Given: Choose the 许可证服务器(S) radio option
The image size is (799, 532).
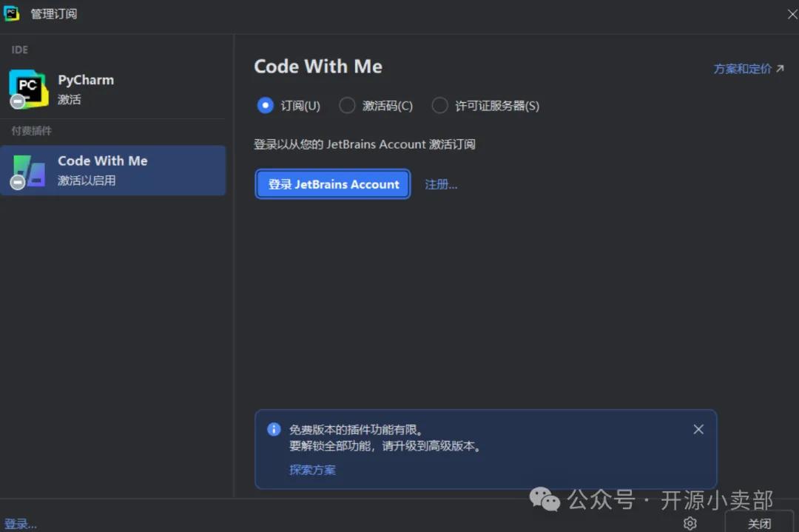Looking at the screenshot, I should tap(485, 106).
